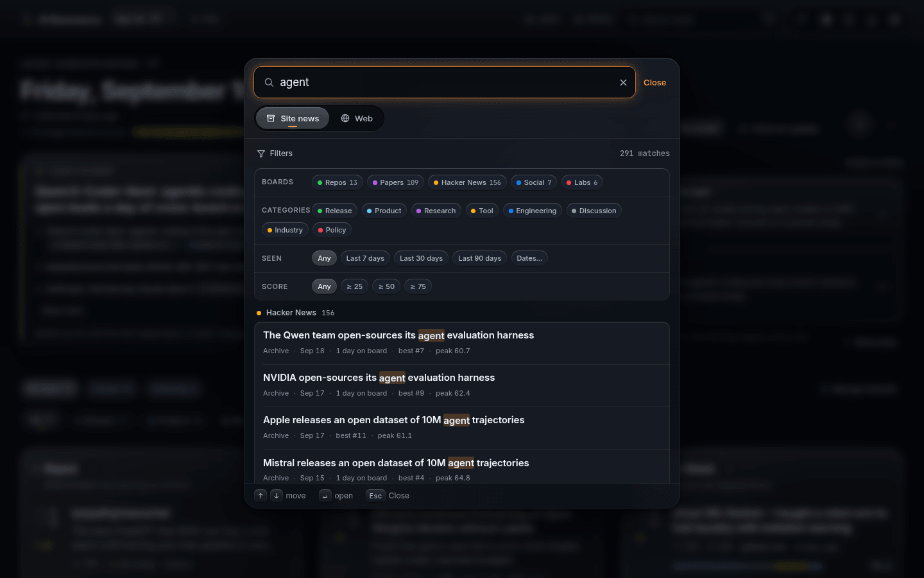The height and width of the screenshot is (578, 924).
Task: Filter by Discussion category
Action: [x=594, y=211]
